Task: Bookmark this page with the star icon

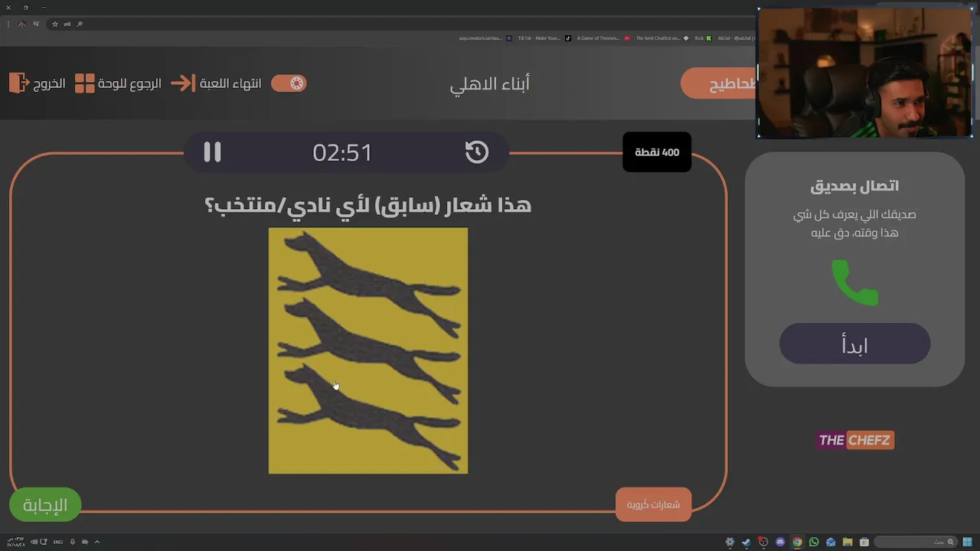Action: tap(55, 24)
